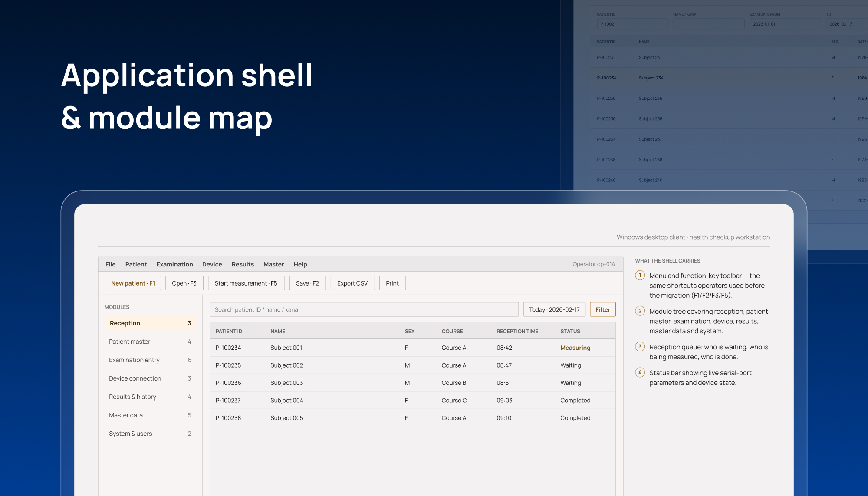Click patient ID P-100236
868x496 pixels.
click(228, 383)
